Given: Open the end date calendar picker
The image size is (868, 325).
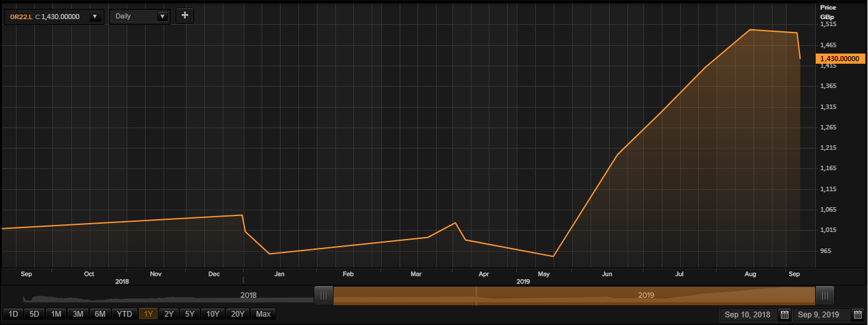Looking at the screenshot, I should (857, 315).
